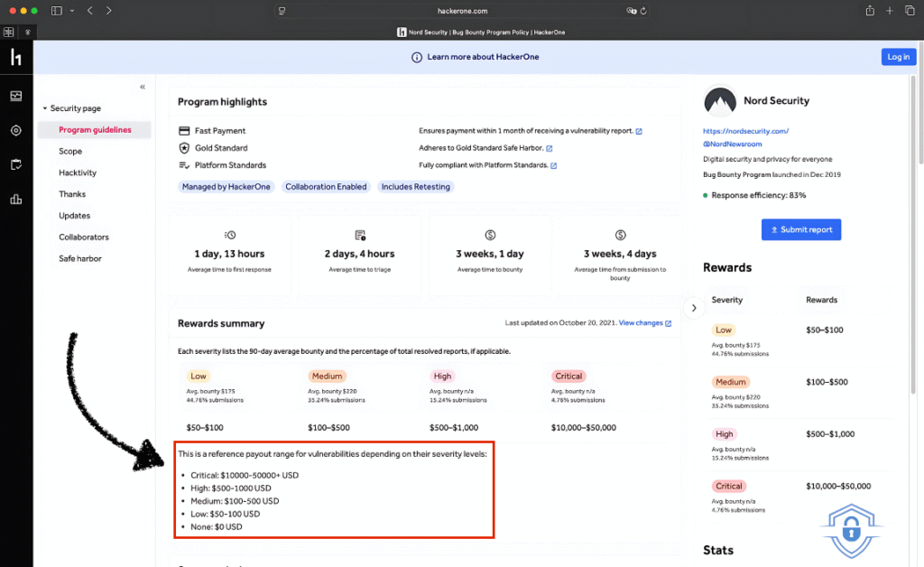Open a new tab with plus icon
Screen dimensions: 924x567
pyautogui.click(x=889, y=11)
